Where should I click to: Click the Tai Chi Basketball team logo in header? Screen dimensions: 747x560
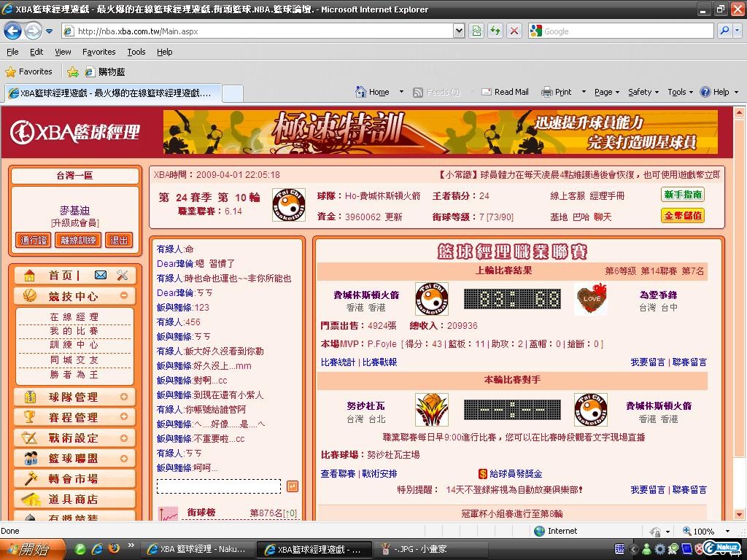pos(288,205)
